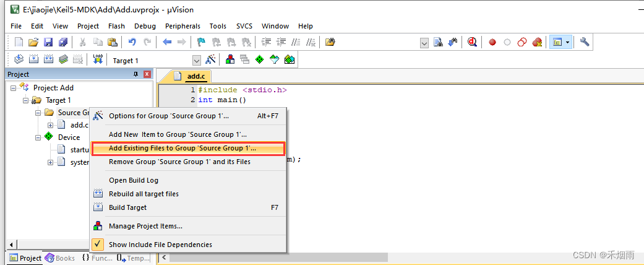Viewport: 644px width, 265px height.
Task: Open the window layout dropdown arrow
Action: coord(568,42)
